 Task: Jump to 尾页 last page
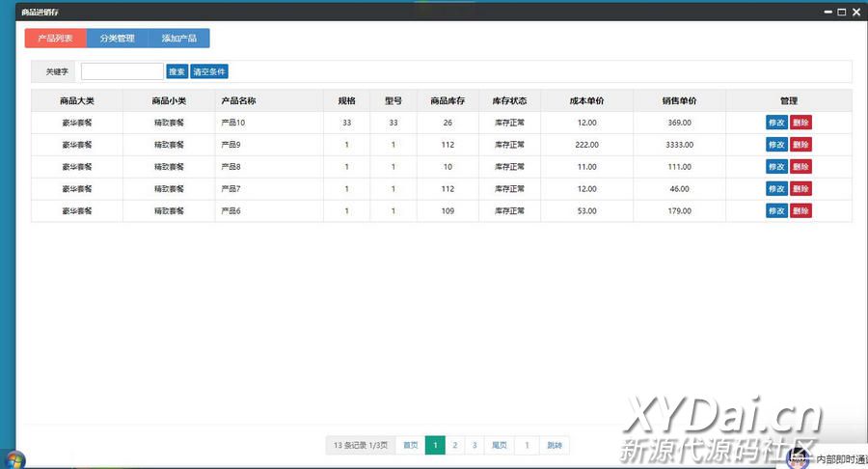point(499,445)
